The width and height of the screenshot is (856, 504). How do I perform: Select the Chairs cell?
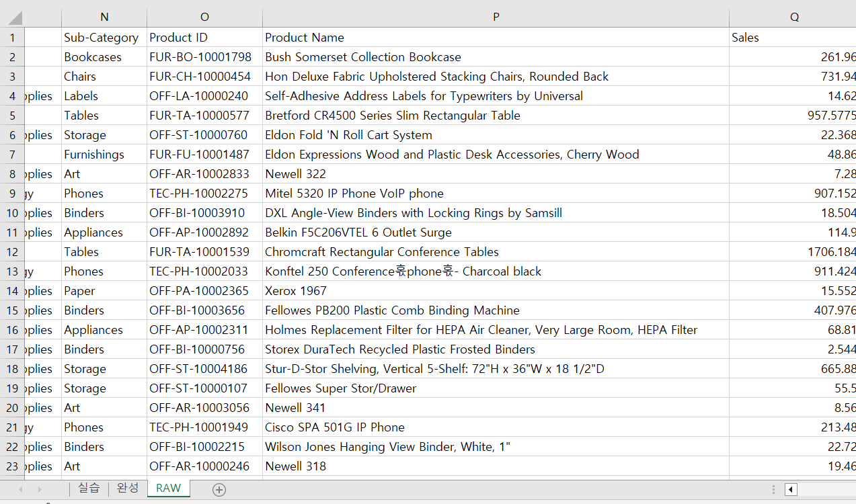coord(104,77)
